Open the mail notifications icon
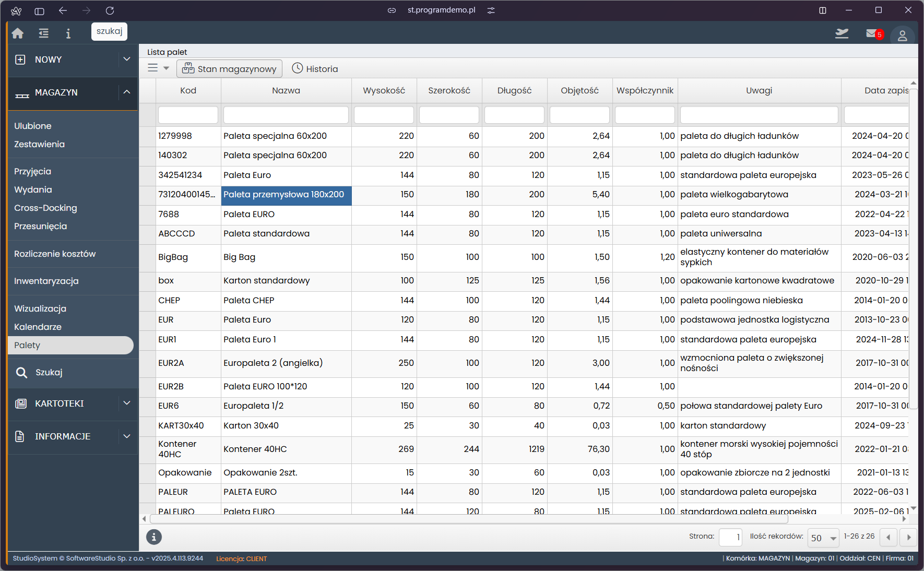 [x=872, y=33]
